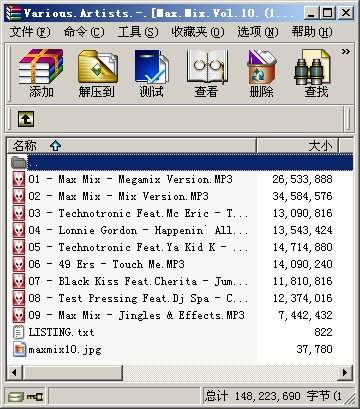Image resolution: width=360 pixels, height=409 pixels.
Task: Open the Commands (命令) menu
Action: pos(84,32)
